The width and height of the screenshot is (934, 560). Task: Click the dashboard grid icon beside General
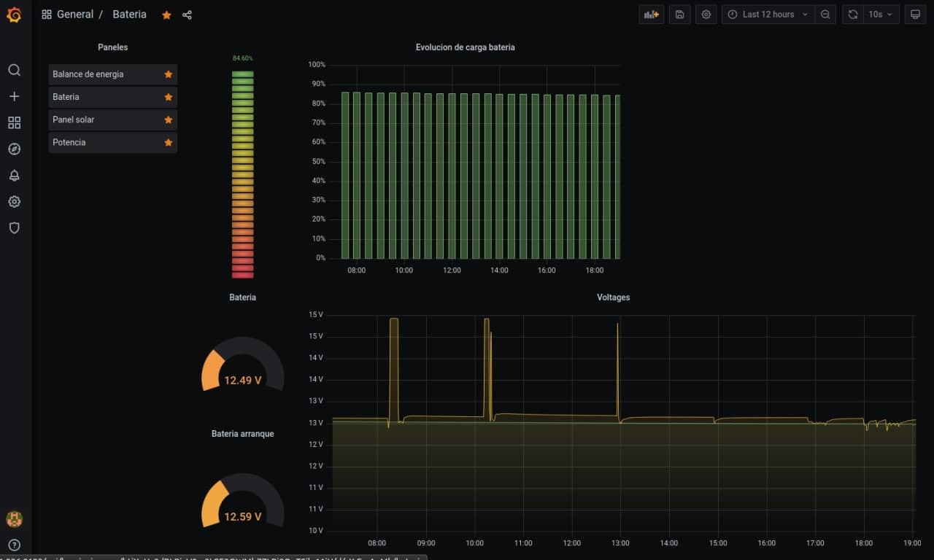coord(47,15)
